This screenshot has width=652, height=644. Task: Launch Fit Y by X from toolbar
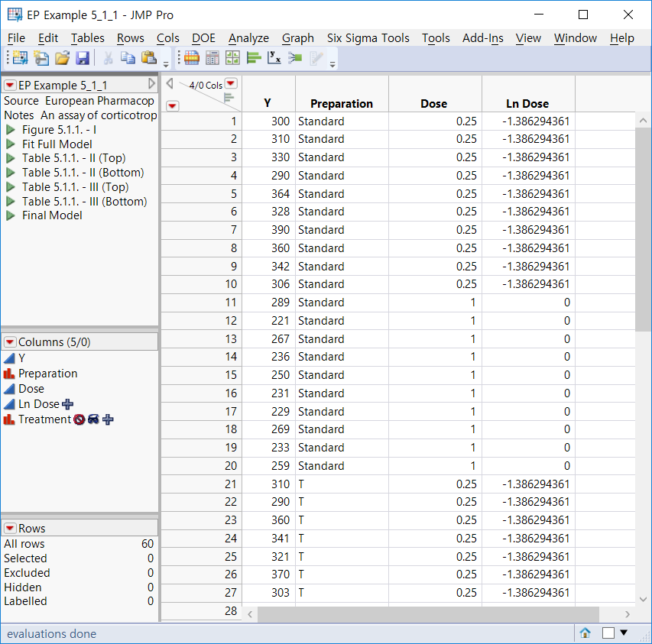(274, 58)
